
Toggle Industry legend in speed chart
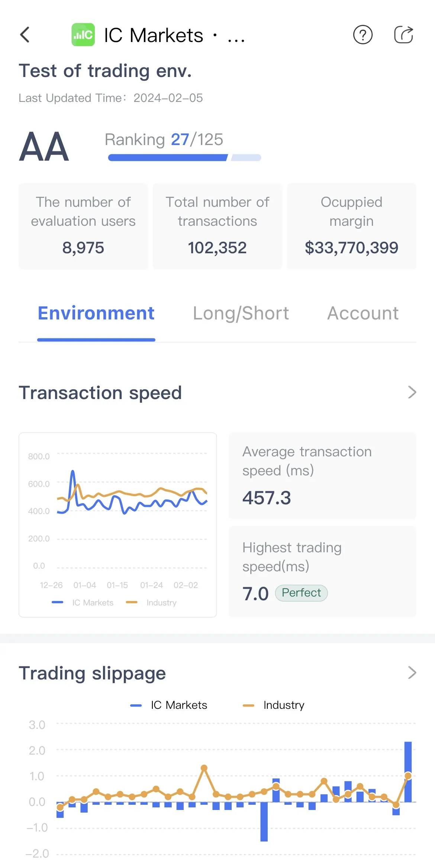[151, 602]
